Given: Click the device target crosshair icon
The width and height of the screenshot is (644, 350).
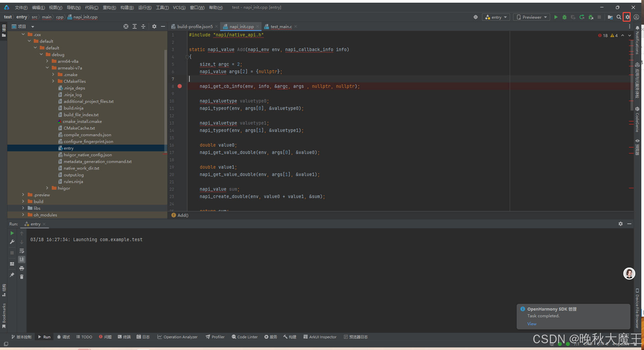Looking at the screenshot, I should tap(476, 17).
